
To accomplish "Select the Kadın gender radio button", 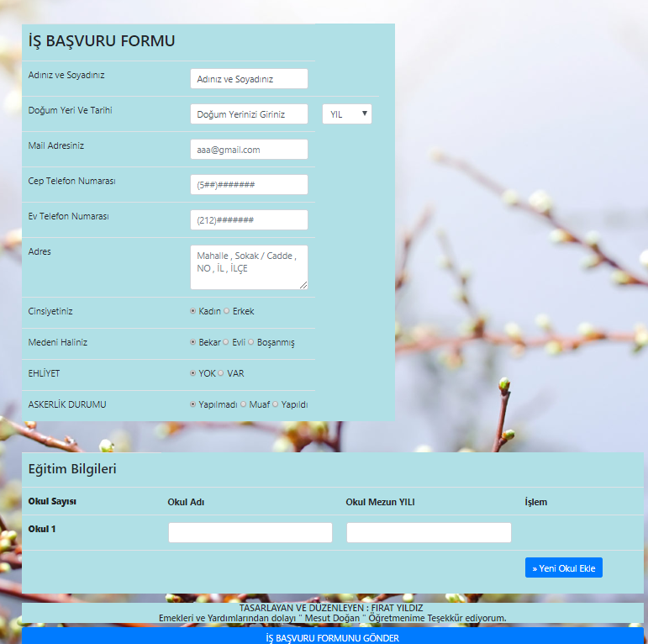I will point(192,311).
